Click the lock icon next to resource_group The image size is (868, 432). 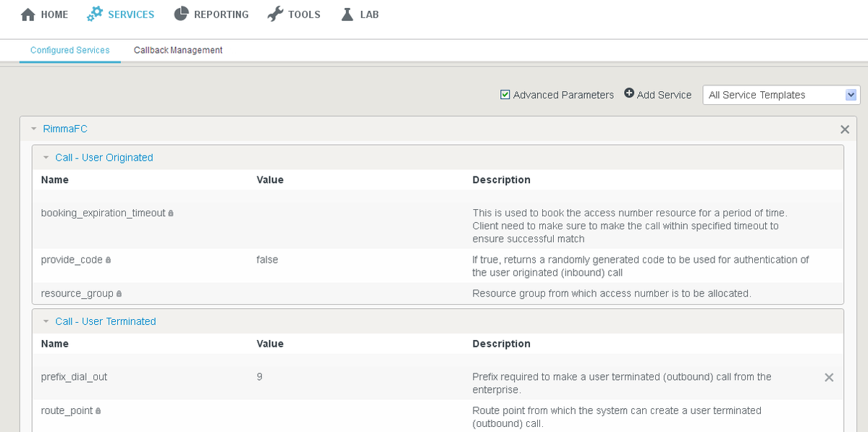pos(119,294)
